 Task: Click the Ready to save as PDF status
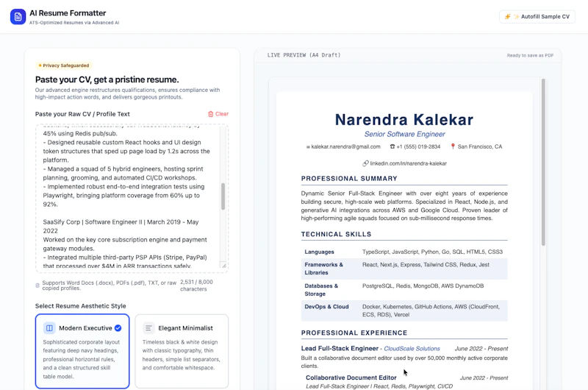(x=530, y=55)
